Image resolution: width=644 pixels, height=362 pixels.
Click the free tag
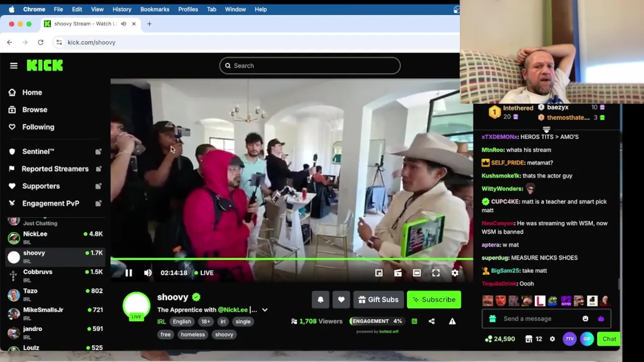click(166, 334)
